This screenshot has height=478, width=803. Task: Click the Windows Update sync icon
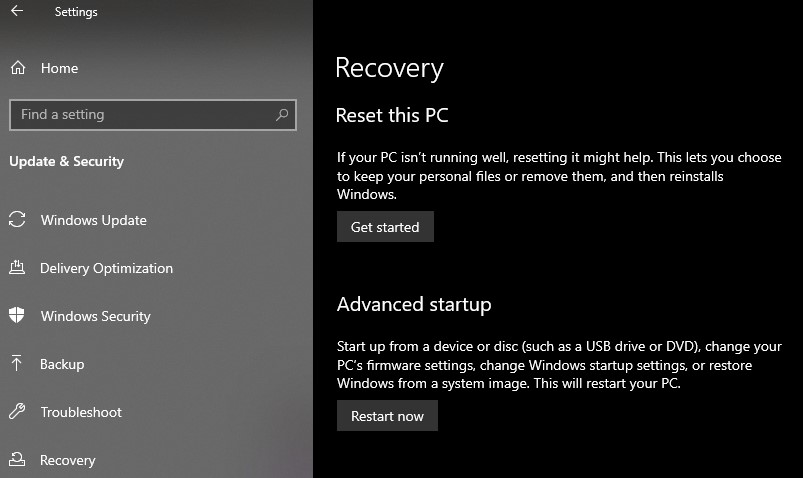pos(17,220)
